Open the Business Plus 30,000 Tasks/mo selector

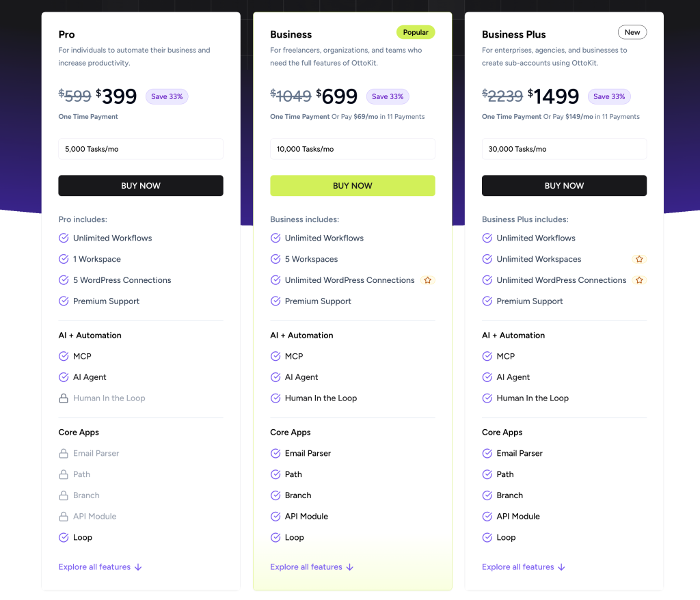pyautogui.click(x=564, y=149)
